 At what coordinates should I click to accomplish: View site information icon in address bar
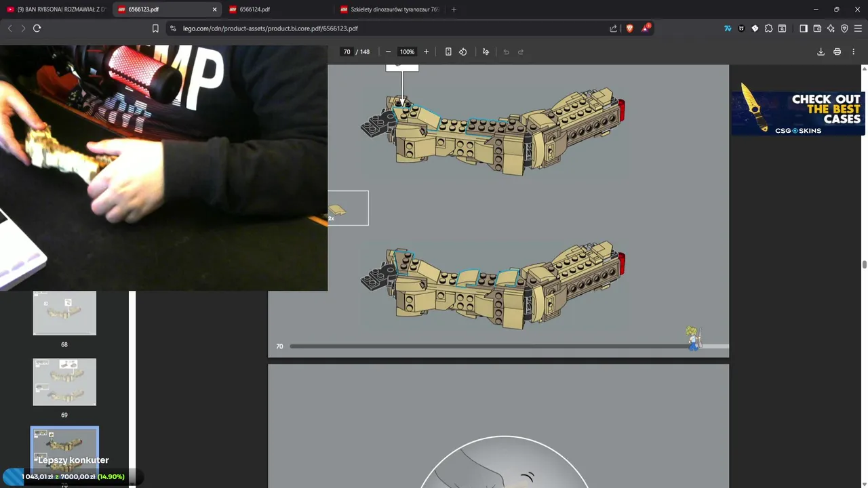pos(173,28)
